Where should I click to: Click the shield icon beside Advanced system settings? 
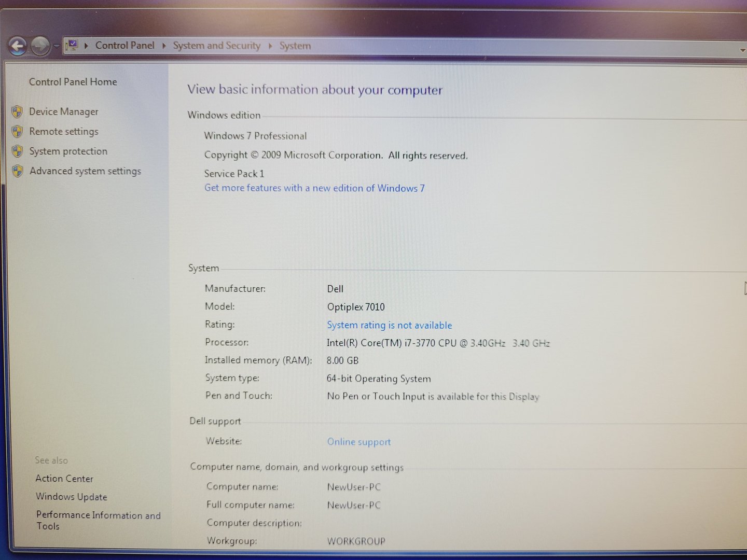(18, 171)
